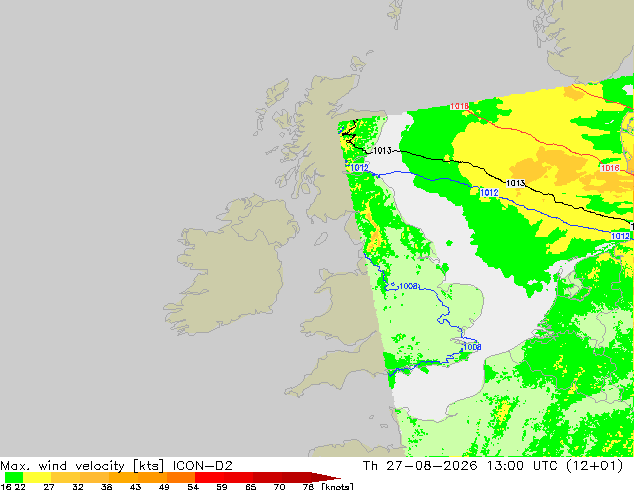Click the blue 1012 isobar label near Scotland's coast

pyautogui.click(x=359, y=167)
